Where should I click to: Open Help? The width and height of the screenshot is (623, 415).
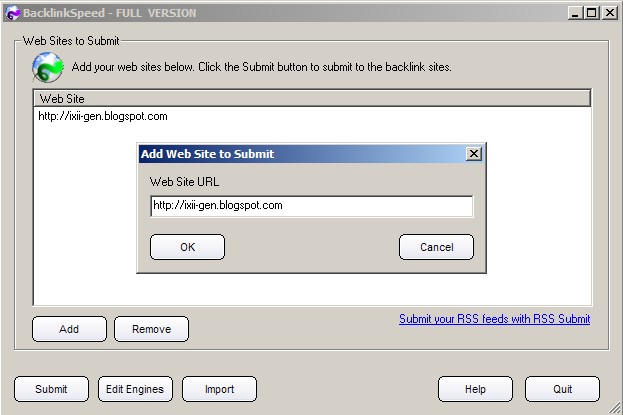click(475, 389)
